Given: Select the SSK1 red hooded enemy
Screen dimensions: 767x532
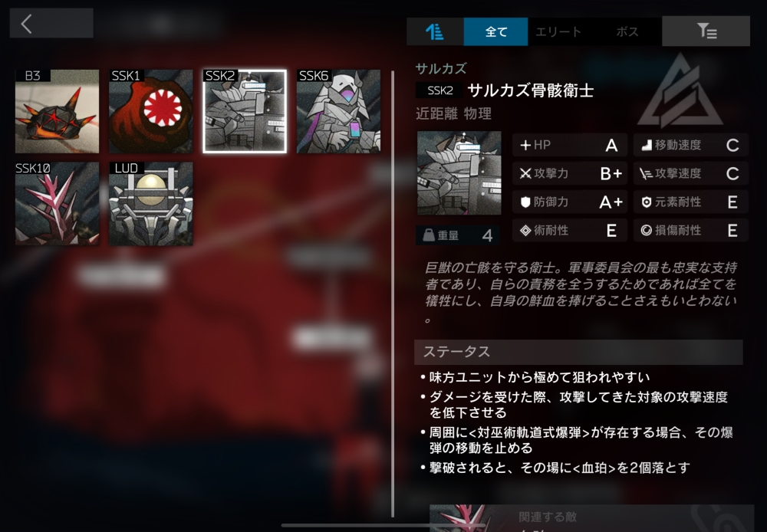Looking at the screenshot, I should point(150,111).
